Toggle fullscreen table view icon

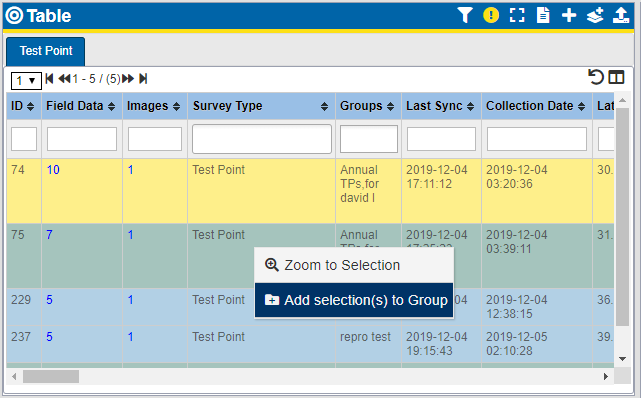(x=517, y=16)
